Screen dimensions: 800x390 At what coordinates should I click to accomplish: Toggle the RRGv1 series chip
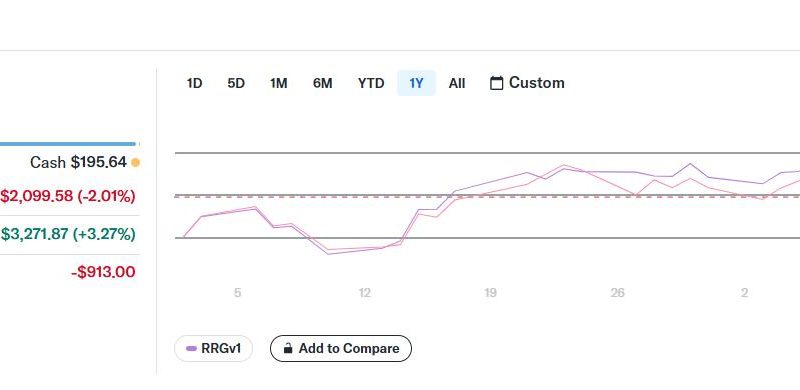coord(213,349)
